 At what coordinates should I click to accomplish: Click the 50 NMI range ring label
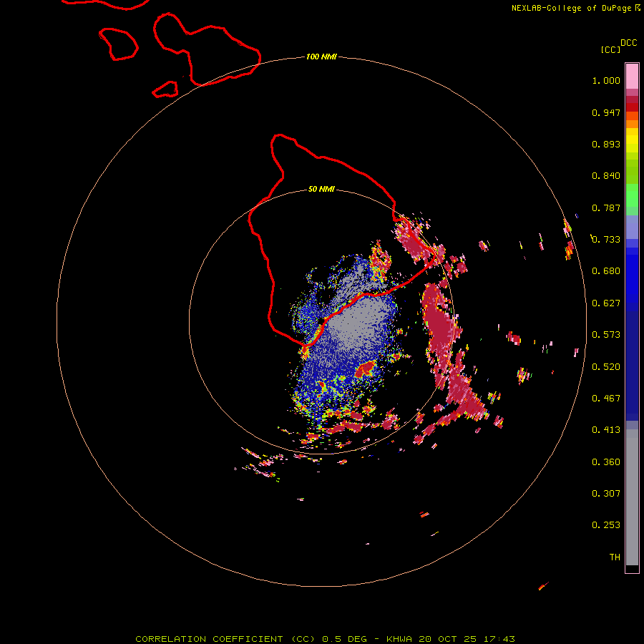tap(321, 190)
